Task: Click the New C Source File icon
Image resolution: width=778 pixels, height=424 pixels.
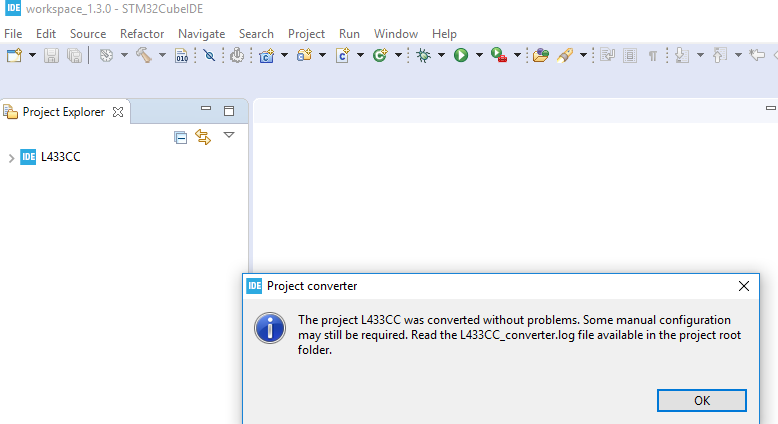Action: tap(343, 55)
